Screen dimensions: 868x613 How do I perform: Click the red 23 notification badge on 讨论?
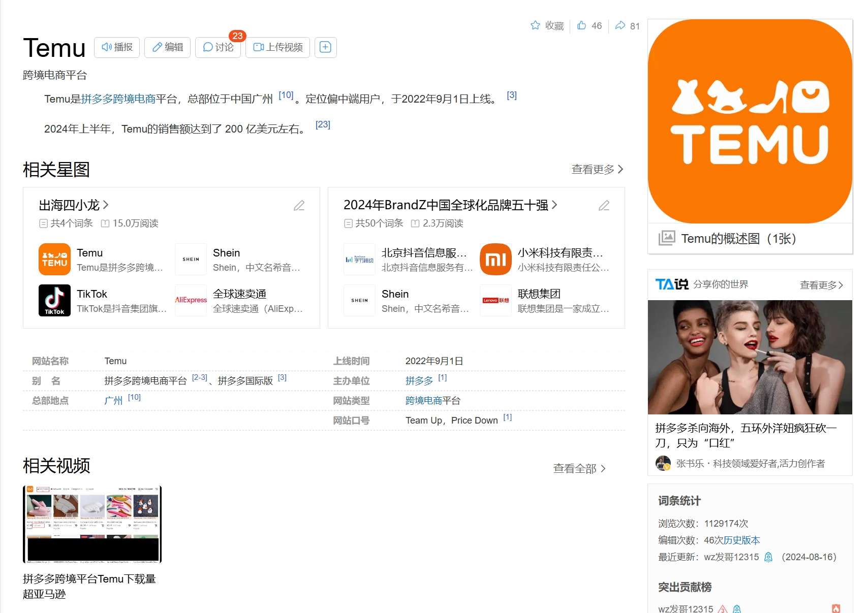[237, 36]
